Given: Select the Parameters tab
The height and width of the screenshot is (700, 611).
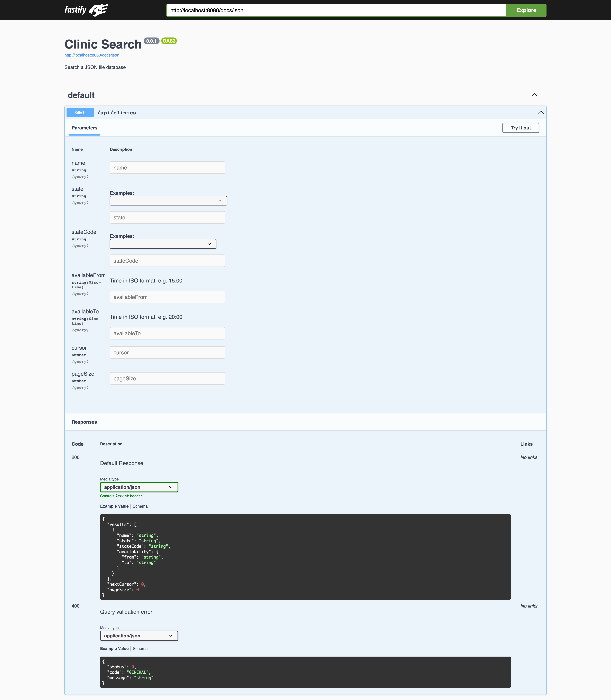Looking at the screenshot, I should tap(84, 128).
